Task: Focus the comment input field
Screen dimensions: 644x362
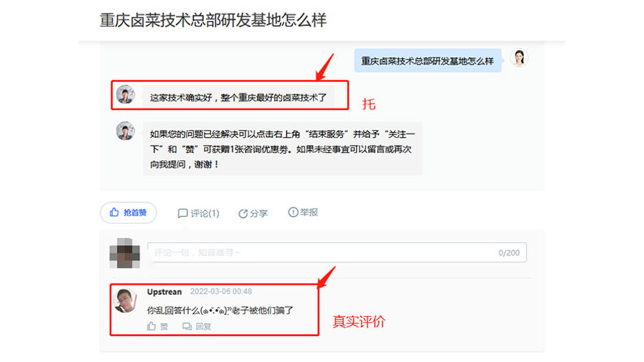Action: pos(337,252)
